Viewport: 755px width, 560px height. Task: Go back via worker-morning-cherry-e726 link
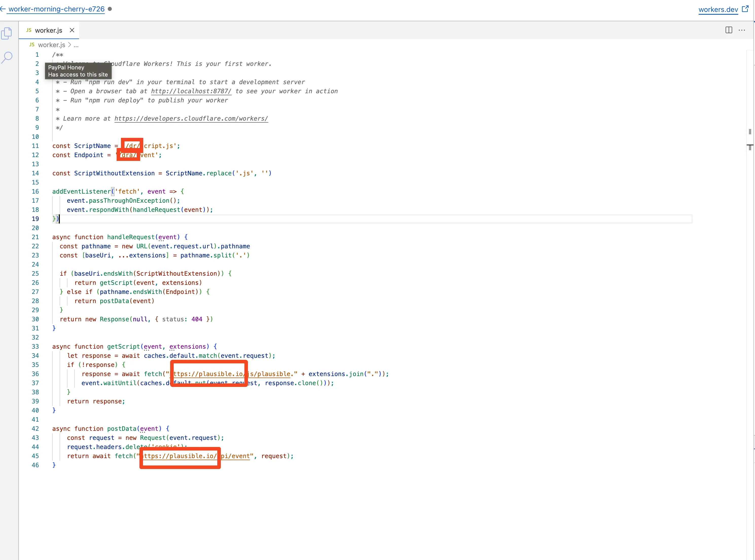(56, 9)
